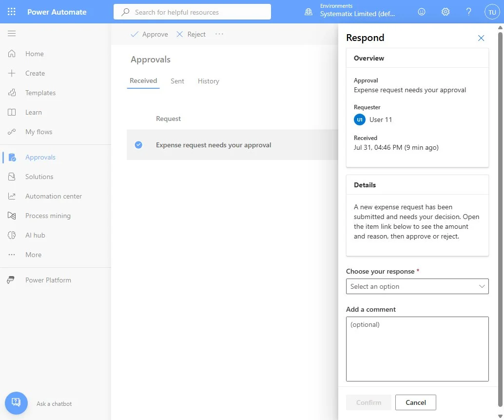Click the Details section heading
This screenshot has height=420, width=504.
coord(365,185)
